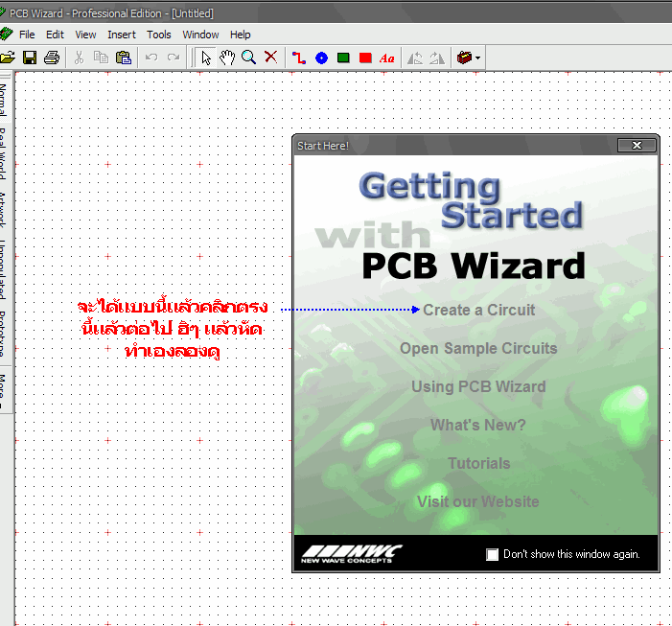Open the Help menu
The image size is (672, 626).
point(241,35)
